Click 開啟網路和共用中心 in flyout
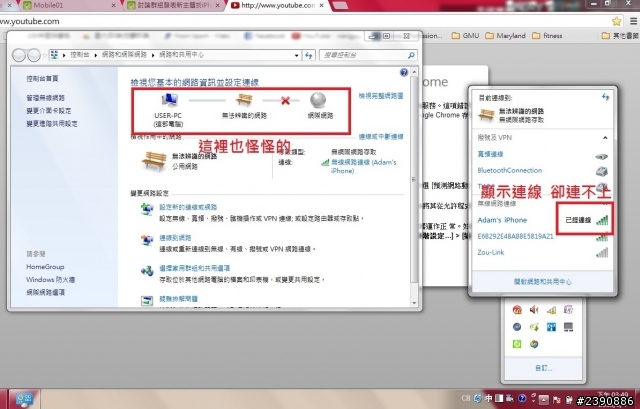The width and height of the screenshot is (640, 409). click(x=542, y=282)
